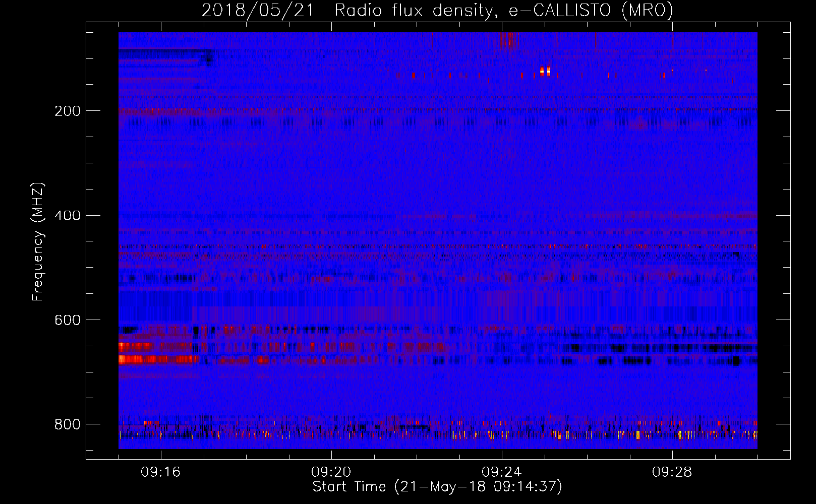This screenshot has height=504, width=816.
Task: Click the '09:28' time tick label
Action: point(672,472)
